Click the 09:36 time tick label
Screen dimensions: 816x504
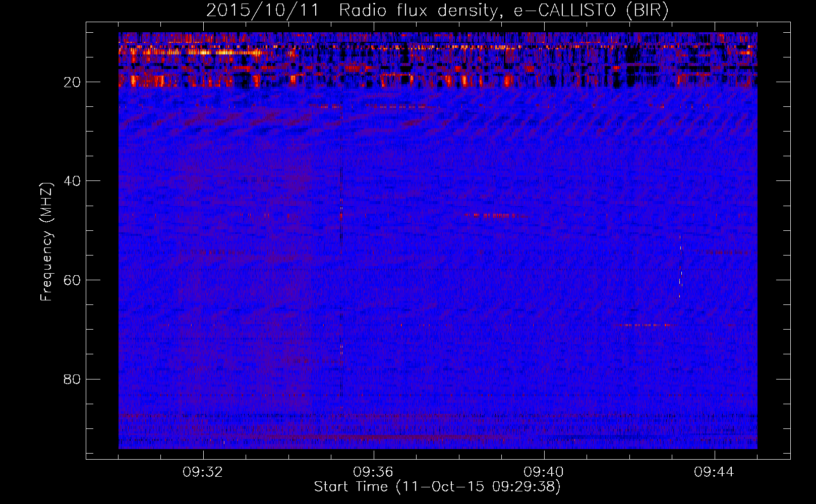click(373, 472)
